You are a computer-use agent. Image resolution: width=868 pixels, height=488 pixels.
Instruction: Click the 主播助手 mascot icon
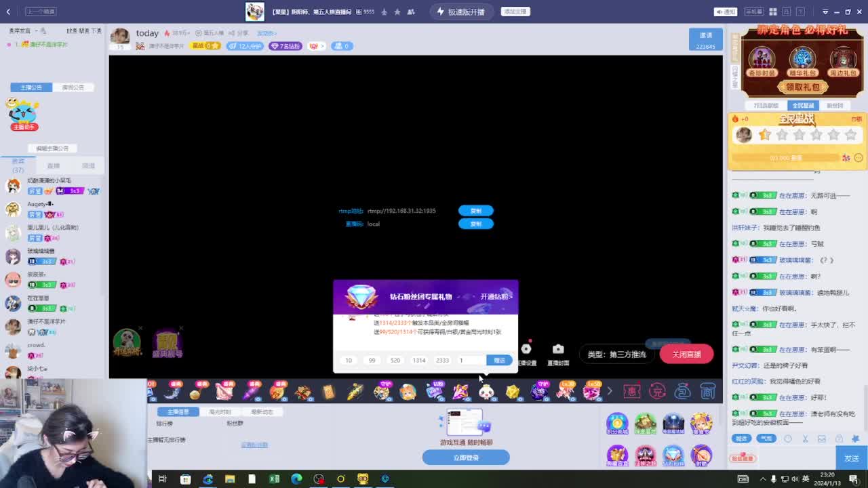22,114
